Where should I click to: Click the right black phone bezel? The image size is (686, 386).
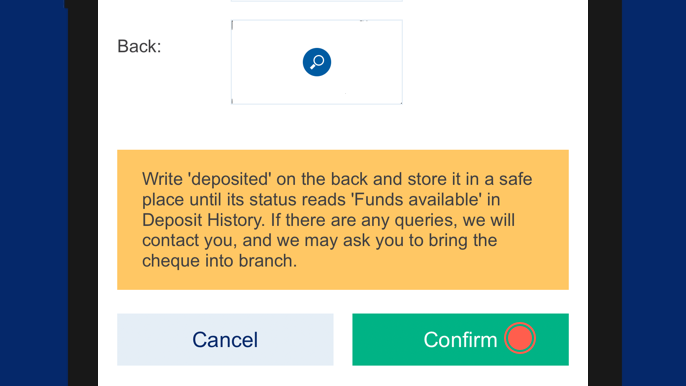(605, 193)
